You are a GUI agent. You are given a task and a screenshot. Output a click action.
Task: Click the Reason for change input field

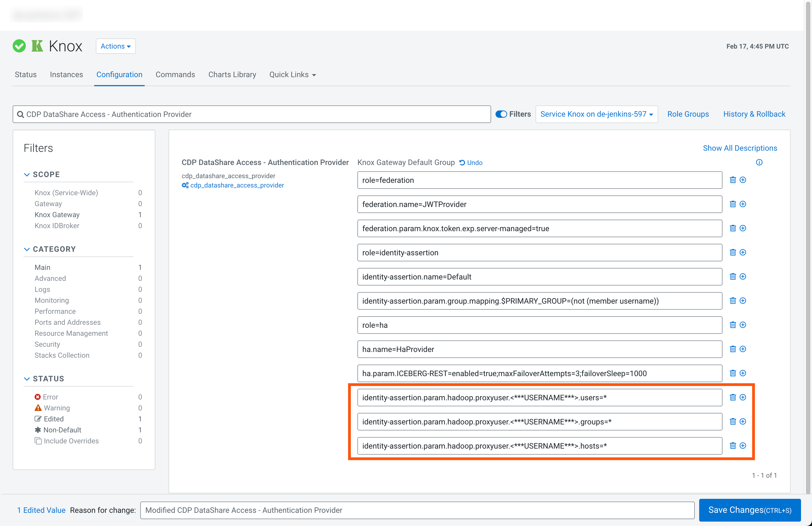click(417, 510)
